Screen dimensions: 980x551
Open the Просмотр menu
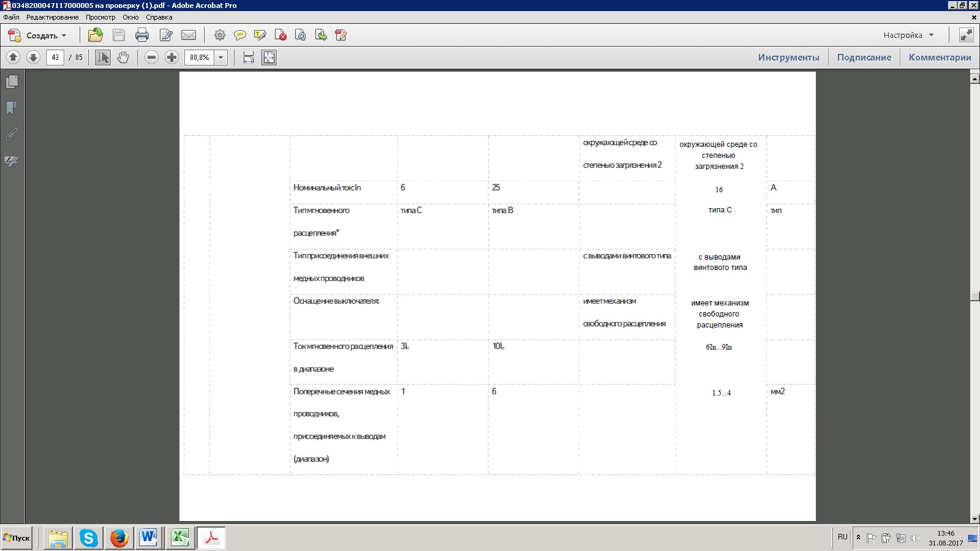pos(100,17)
